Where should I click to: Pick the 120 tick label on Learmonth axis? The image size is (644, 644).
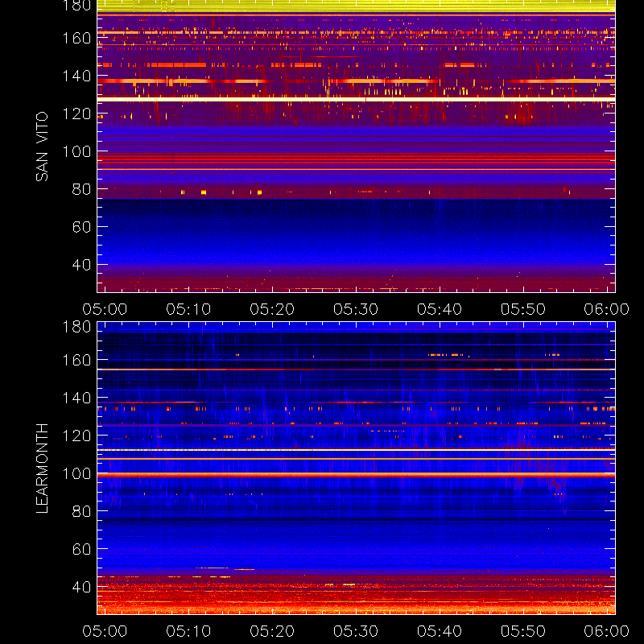[76, 436]
